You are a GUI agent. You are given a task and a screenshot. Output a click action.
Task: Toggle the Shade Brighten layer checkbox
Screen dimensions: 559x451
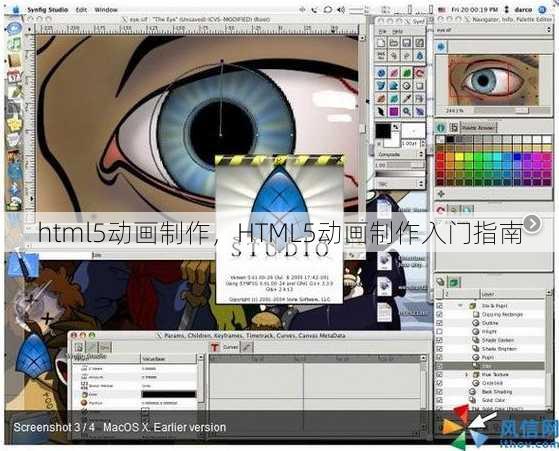tap(439, 349)
